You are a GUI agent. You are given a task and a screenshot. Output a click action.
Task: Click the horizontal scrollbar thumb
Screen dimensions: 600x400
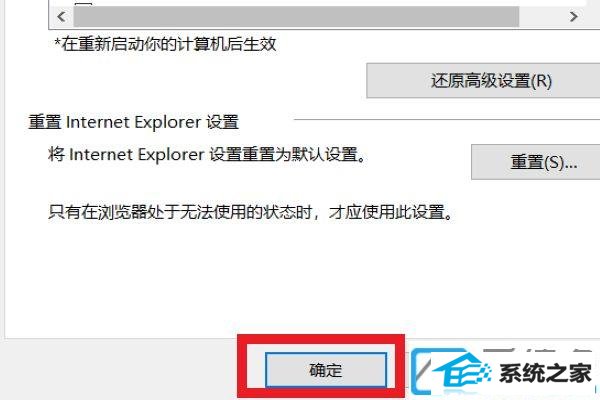coord(296,17)
